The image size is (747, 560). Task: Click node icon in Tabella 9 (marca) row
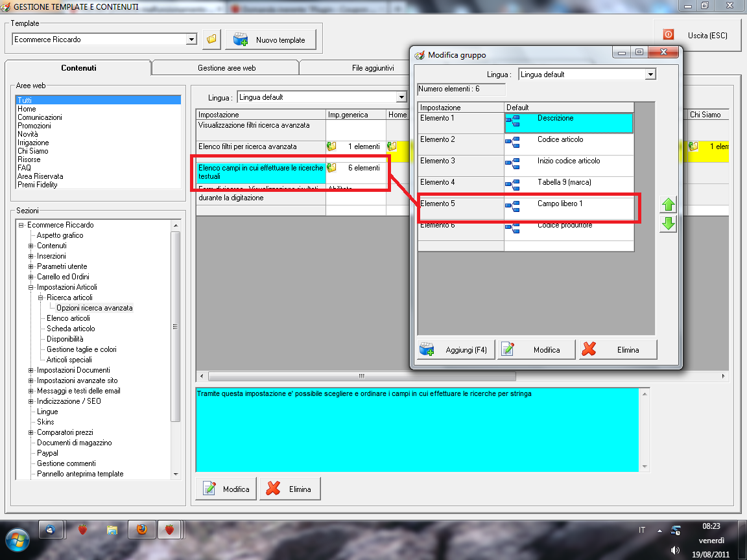[513, 185]
